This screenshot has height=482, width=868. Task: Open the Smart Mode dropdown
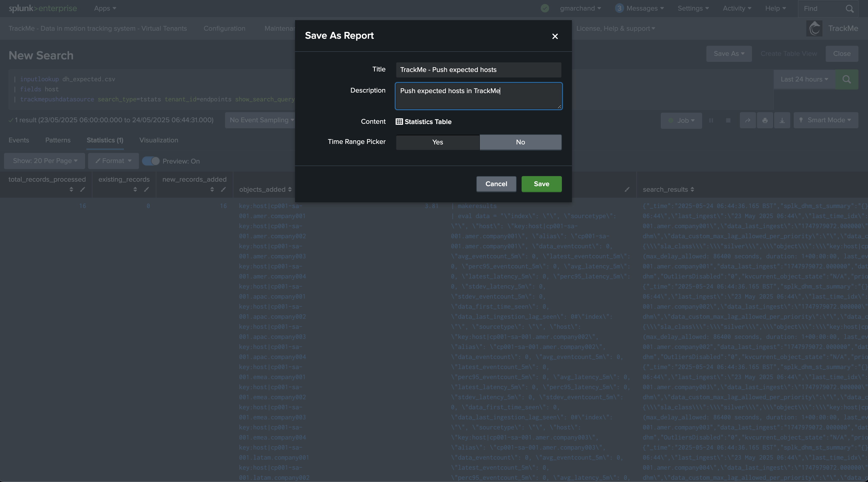[x=825, y=120]
